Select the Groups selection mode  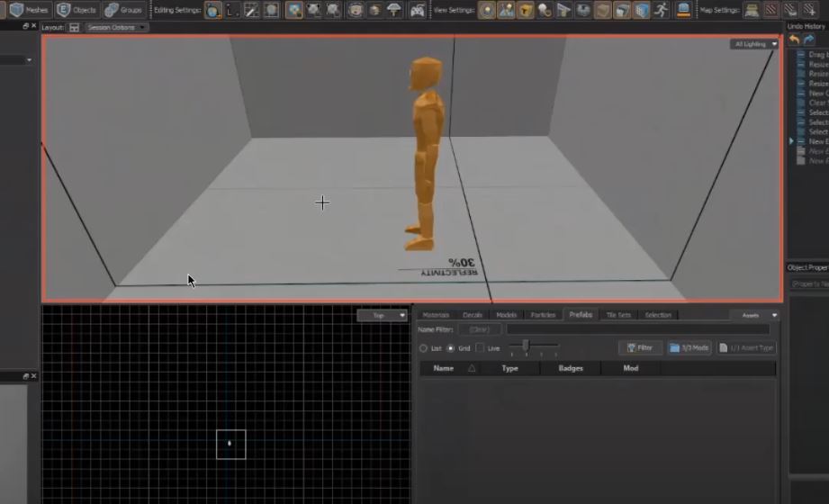pos(123,10)
